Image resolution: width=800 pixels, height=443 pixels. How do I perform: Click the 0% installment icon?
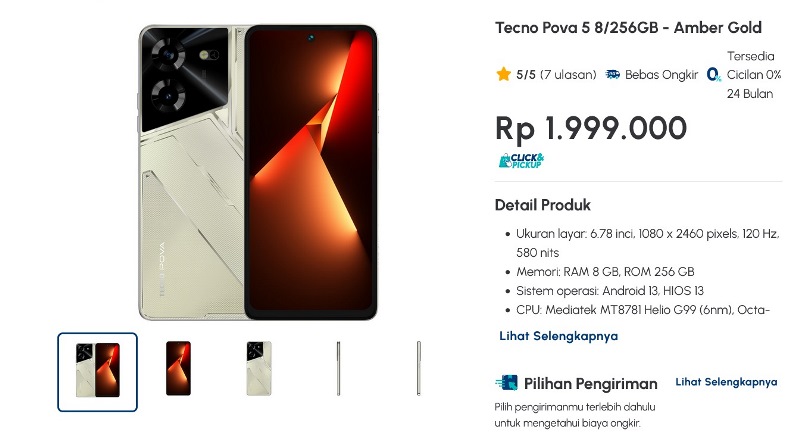click(x=714, y=75)
